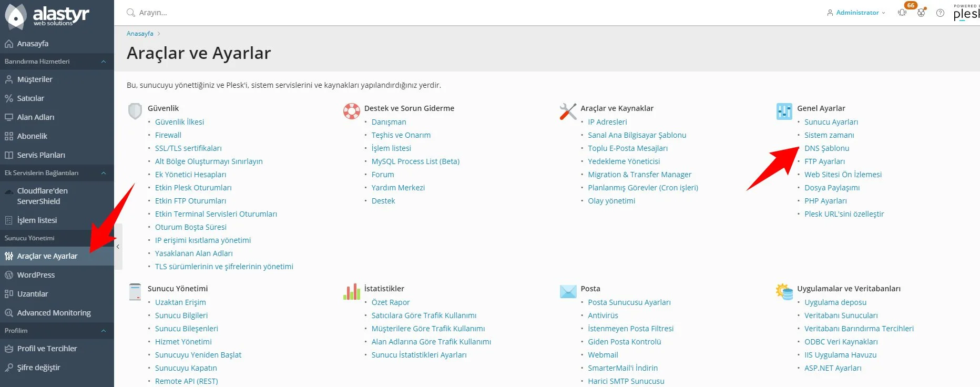Open Müşteriler in the sidebar
Screen dimensions: 980x387
tap(35, 79)
